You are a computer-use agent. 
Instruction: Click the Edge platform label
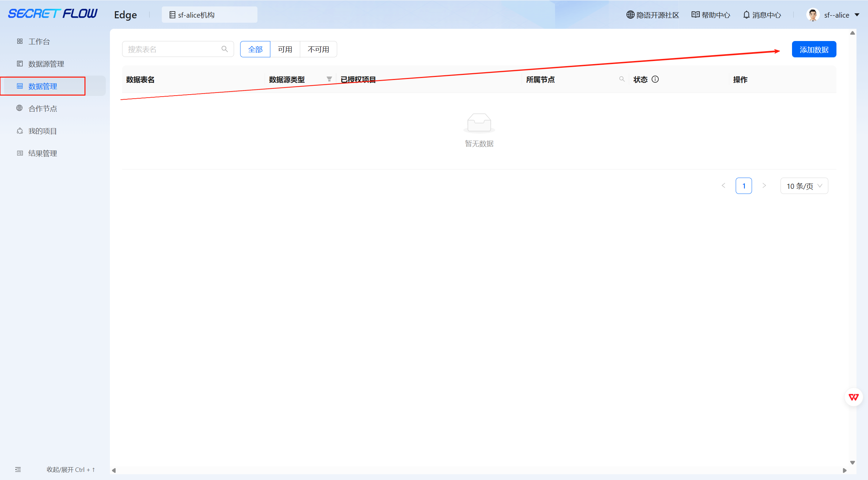pos(126,15)
